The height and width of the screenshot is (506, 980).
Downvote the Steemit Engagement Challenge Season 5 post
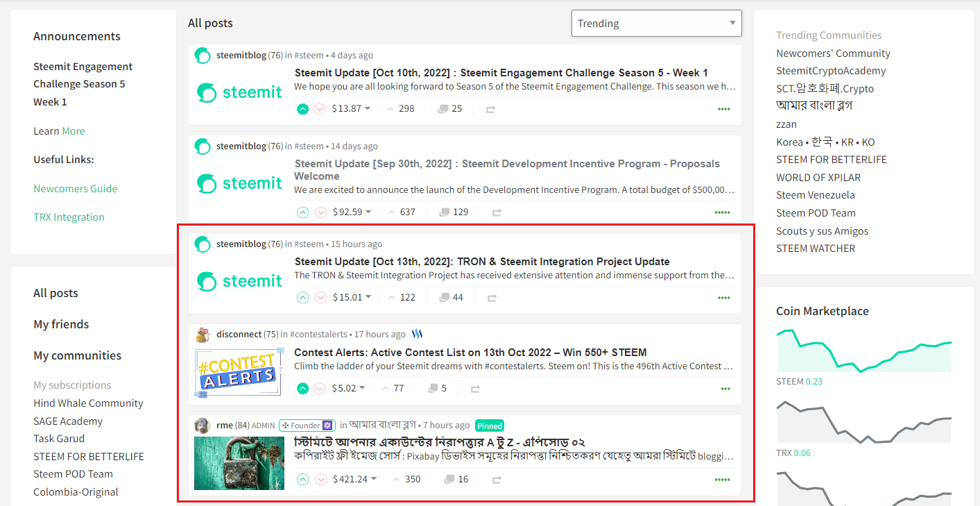tap(320, 109)
